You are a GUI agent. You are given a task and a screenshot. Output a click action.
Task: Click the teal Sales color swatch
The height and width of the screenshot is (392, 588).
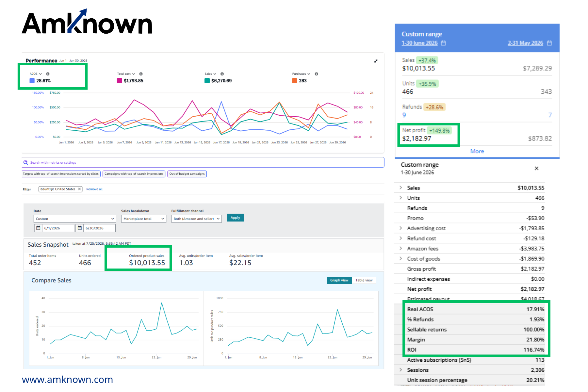tap(207, 81)
